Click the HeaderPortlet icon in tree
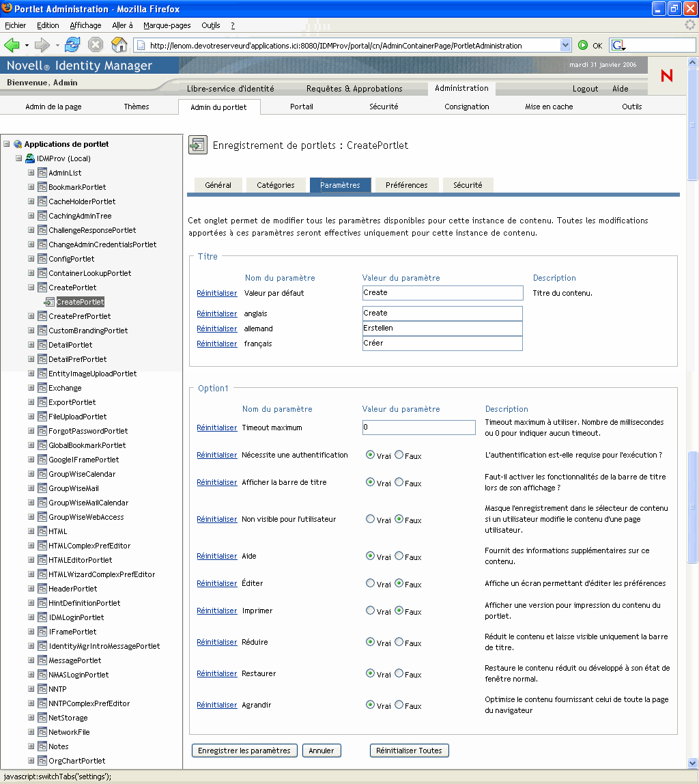699x784 pixels. pos(42,589)
